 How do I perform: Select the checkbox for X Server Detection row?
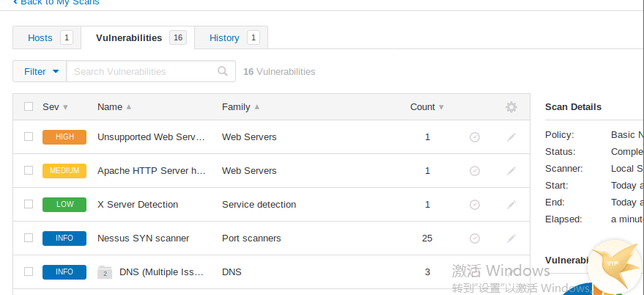tap(29, 204)
